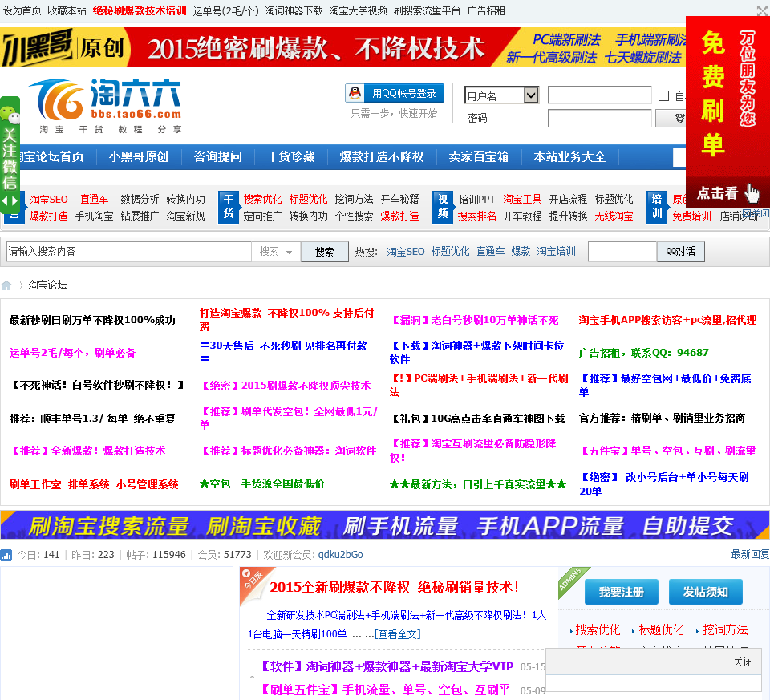Open the 咨询提问 nav tab
The height and width of the screenshot is (700, 770).
pyautogui.click(x=217, y=156)
